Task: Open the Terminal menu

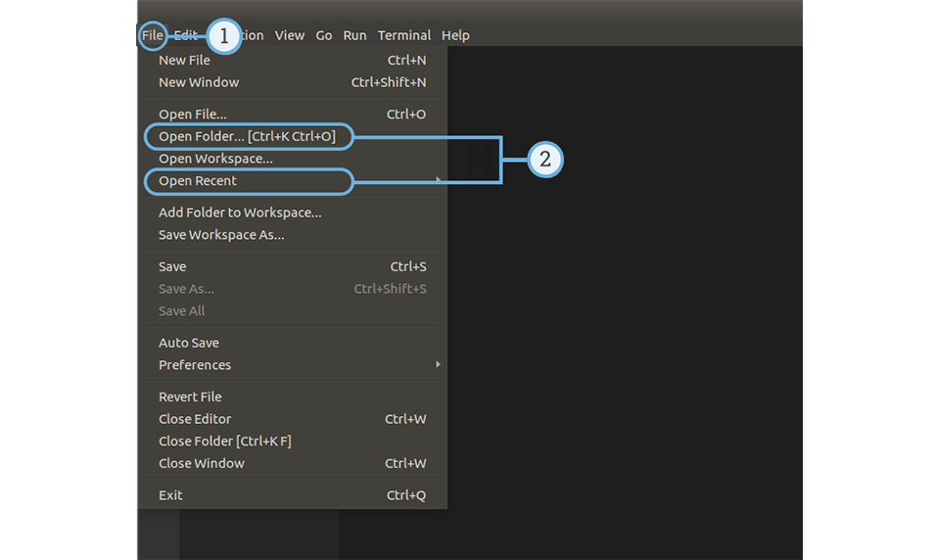Action: [404, 35]
